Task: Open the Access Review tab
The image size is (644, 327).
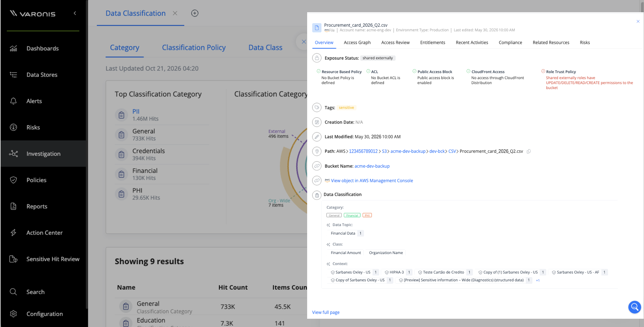Action: pyautogui.click(x=395, y=43)
